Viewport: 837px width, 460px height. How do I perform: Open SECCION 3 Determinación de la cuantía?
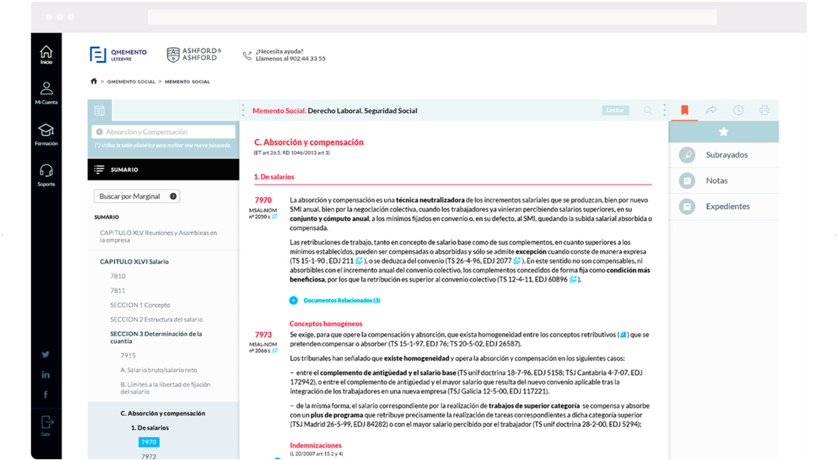click(x=156, y=337)
